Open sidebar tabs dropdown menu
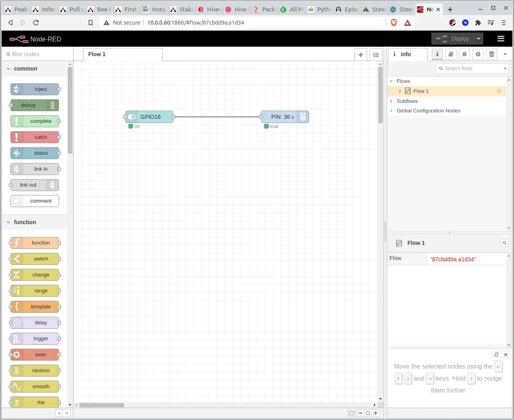This screenshot has width=514, height=420. [x=505, y=54]
